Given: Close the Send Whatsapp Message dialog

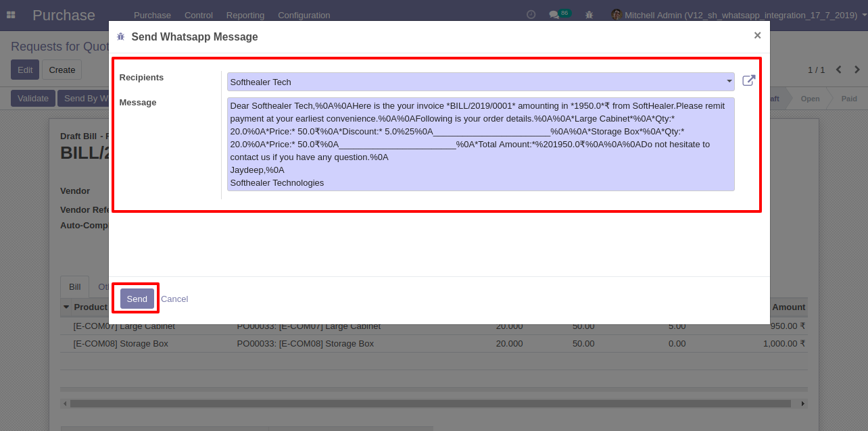Looking at the screenshot, I should tap(757, 35).
